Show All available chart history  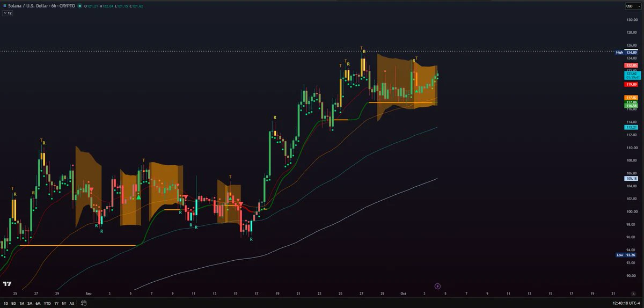[72, 303]
